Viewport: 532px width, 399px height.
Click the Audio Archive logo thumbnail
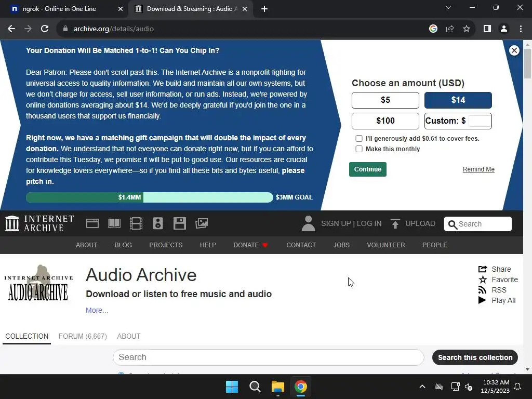(x=38, y=283)
